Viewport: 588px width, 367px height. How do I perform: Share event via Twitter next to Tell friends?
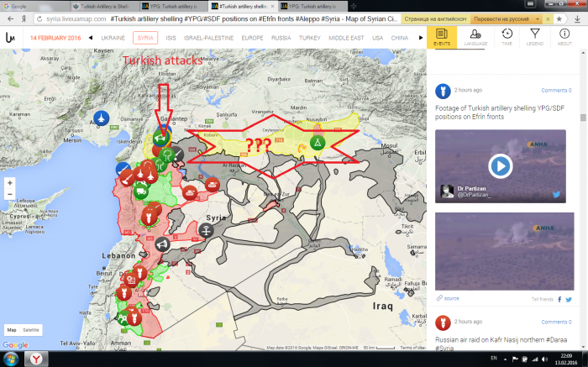(x=569, y=299)
